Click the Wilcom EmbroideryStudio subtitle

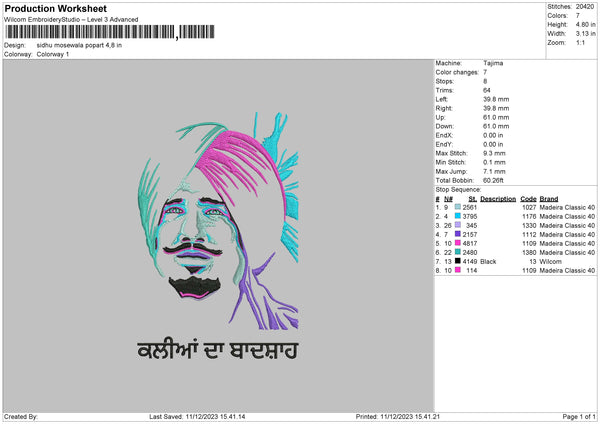coord(71,19)
